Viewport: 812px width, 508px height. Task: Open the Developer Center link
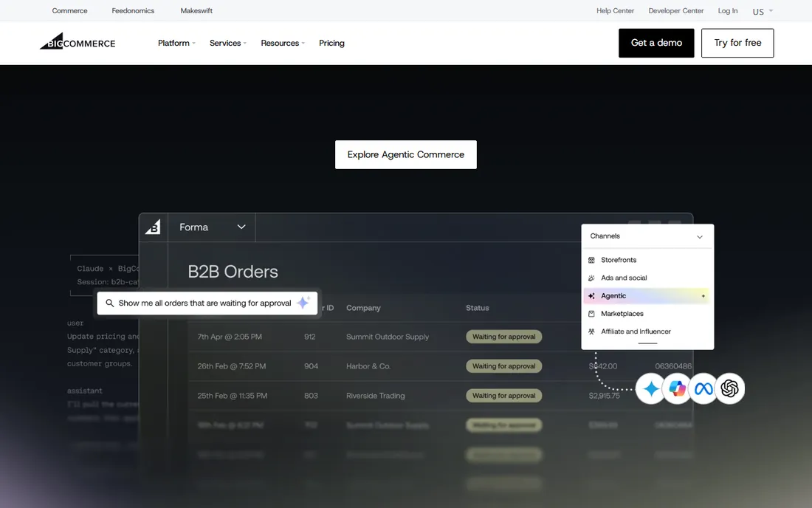[675, 10]
